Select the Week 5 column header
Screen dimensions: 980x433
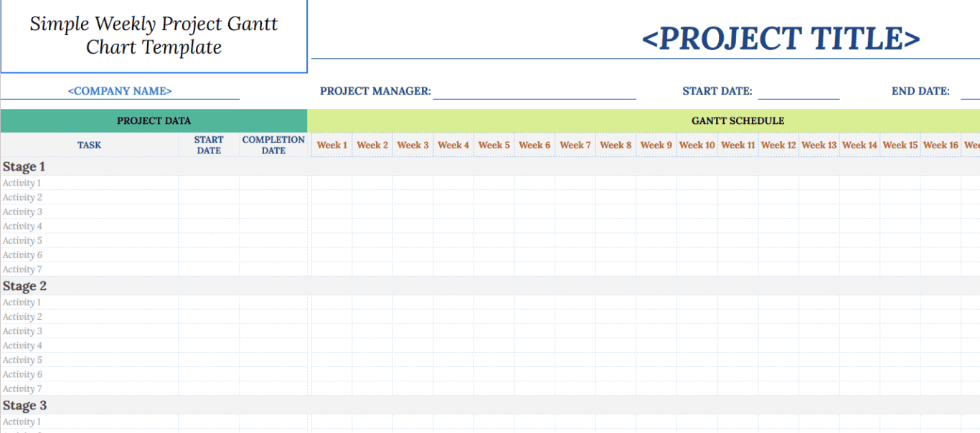[494, 145]
